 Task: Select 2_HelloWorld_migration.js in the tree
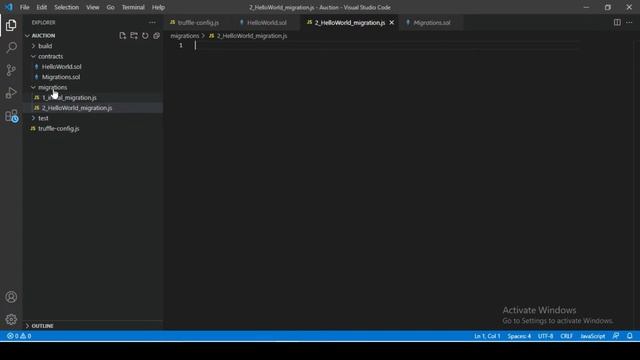coord(77,108)
